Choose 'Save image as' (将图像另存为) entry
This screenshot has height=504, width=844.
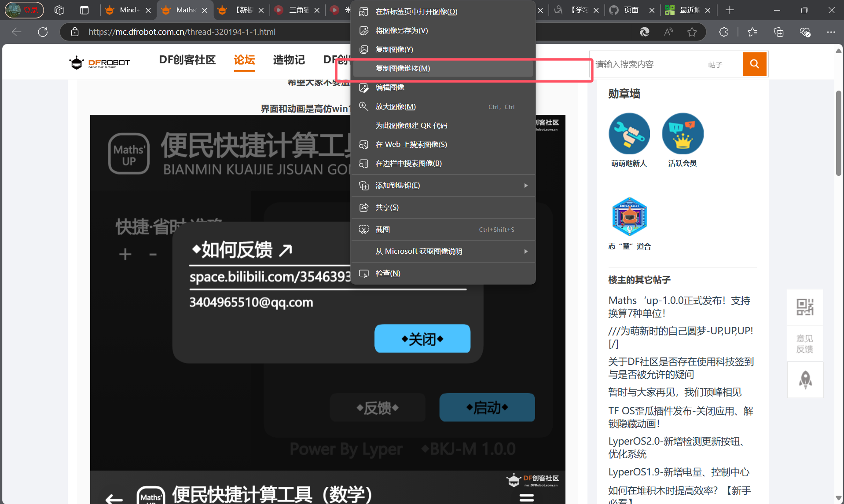pos(443,31)
